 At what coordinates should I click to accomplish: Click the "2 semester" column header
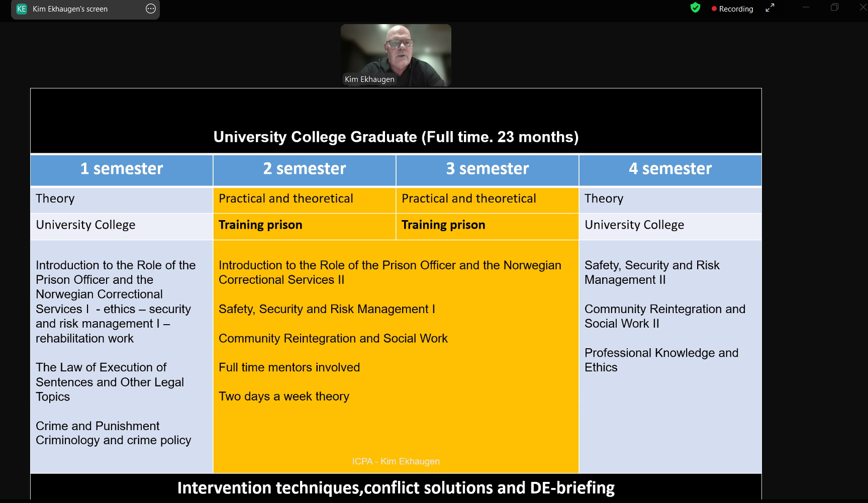[x=305, y=169]
